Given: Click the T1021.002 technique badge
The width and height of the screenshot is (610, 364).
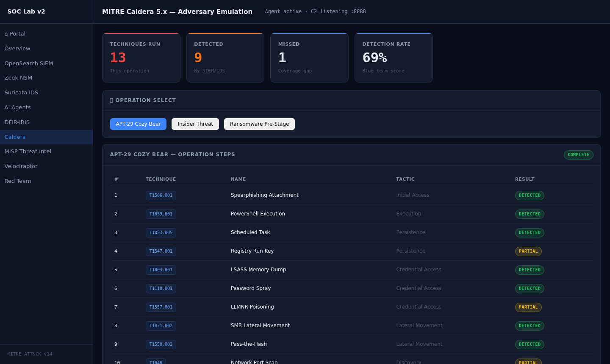Looking at the screenshot, I should pos(161,326).
